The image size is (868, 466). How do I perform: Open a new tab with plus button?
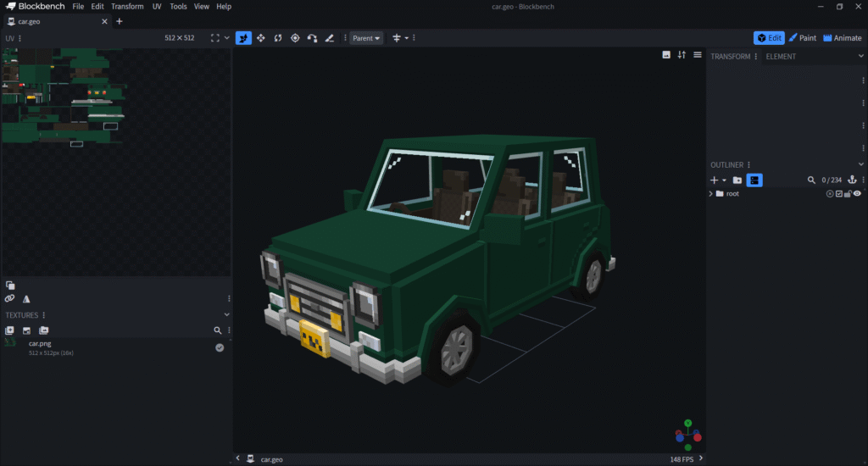[x=119, y=21]
